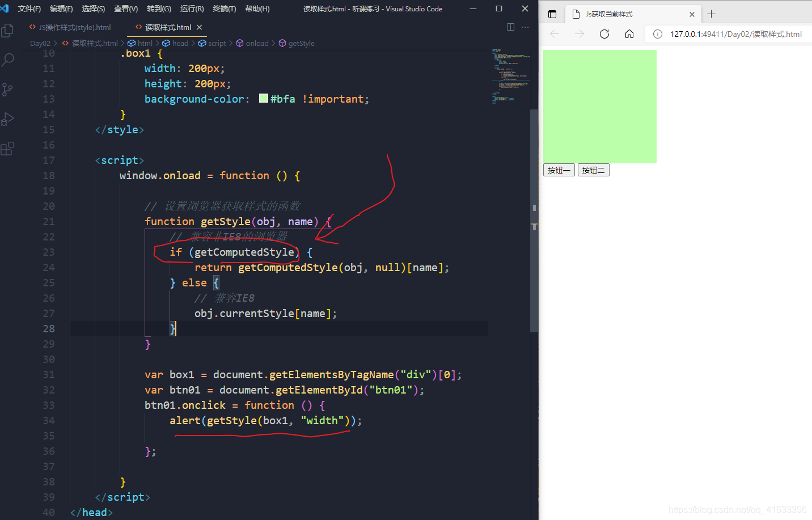Click line number 28 in the gutter
The width and height of the screenshot is (812, 520).
(x=49, y=328)
